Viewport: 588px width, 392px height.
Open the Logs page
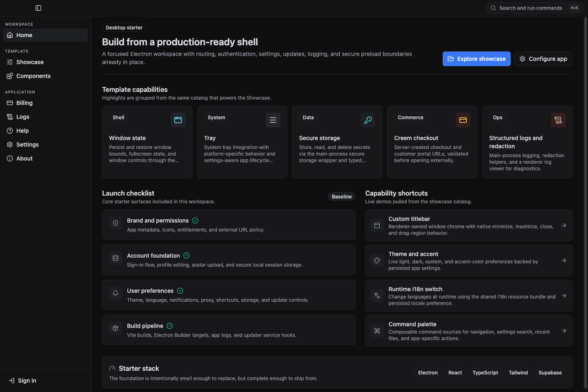(x=45, y=117)
